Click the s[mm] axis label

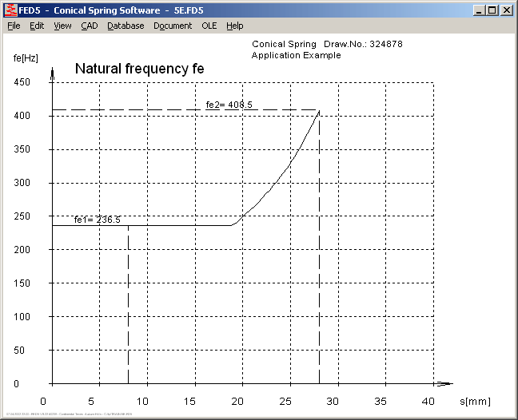pyautogui.click(x=475, y=401)
